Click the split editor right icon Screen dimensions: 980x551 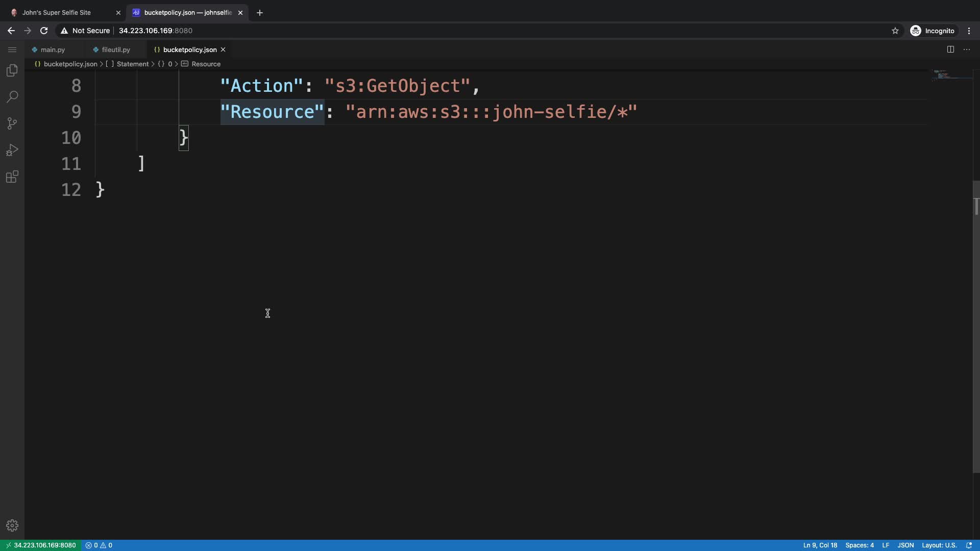pos(950,49)
